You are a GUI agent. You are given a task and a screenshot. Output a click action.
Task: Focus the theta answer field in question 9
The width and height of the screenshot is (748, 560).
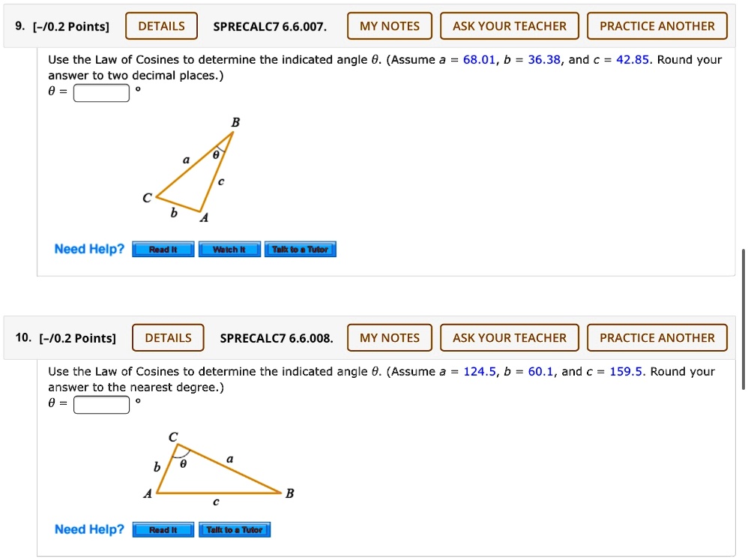101,92
